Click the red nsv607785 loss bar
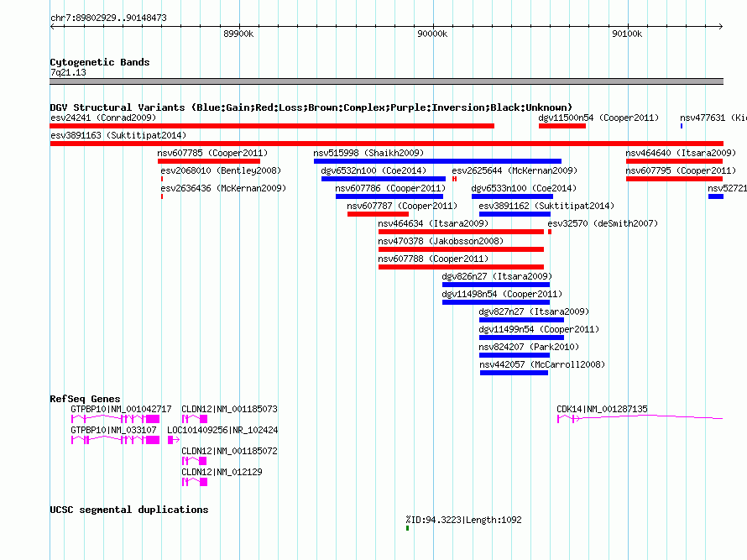Viewport: 747px width, 560px height. click(x=209, y=161)
